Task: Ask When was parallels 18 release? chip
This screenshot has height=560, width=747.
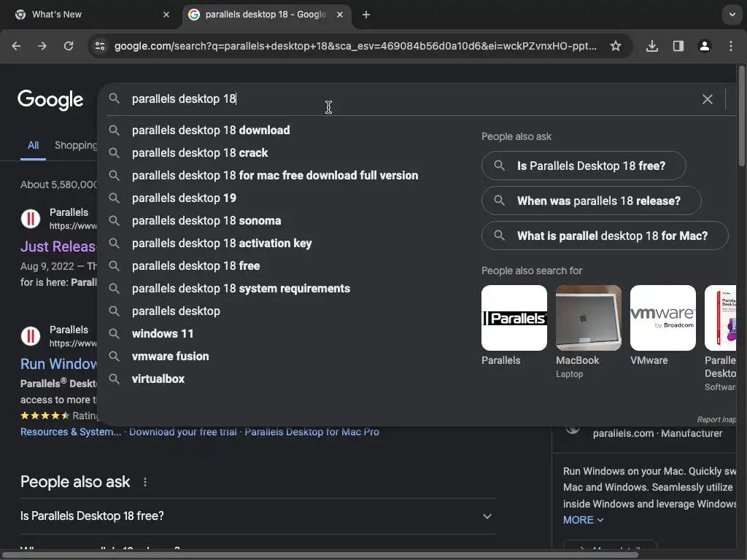Action: [x=591, y=201]
